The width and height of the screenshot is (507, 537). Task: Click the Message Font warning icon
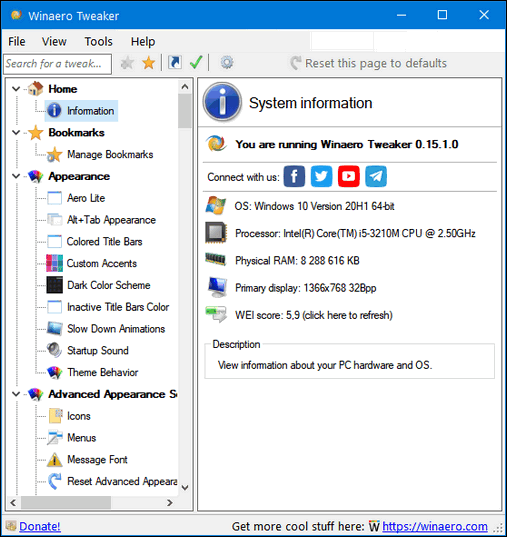coord(54,460)
